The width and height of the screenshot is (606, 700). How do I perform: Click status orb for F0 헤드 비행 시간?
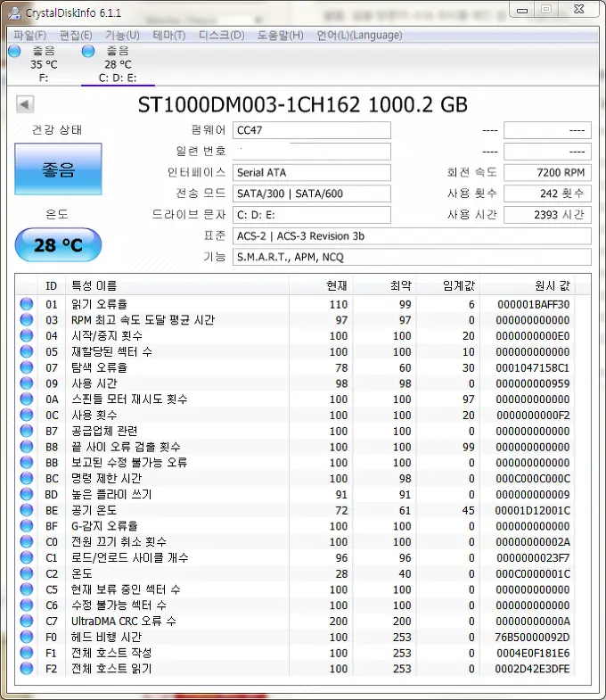click(27, 637)
